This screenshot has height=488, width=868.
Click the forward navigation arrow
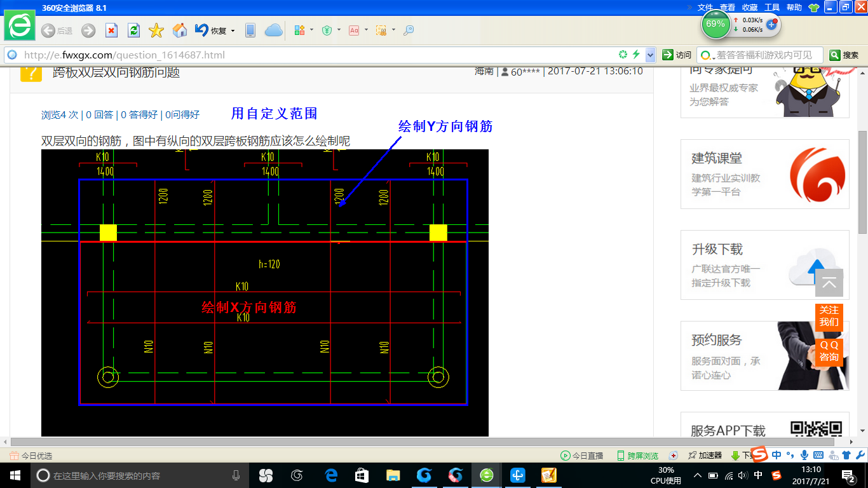click(x=88, y=30)
